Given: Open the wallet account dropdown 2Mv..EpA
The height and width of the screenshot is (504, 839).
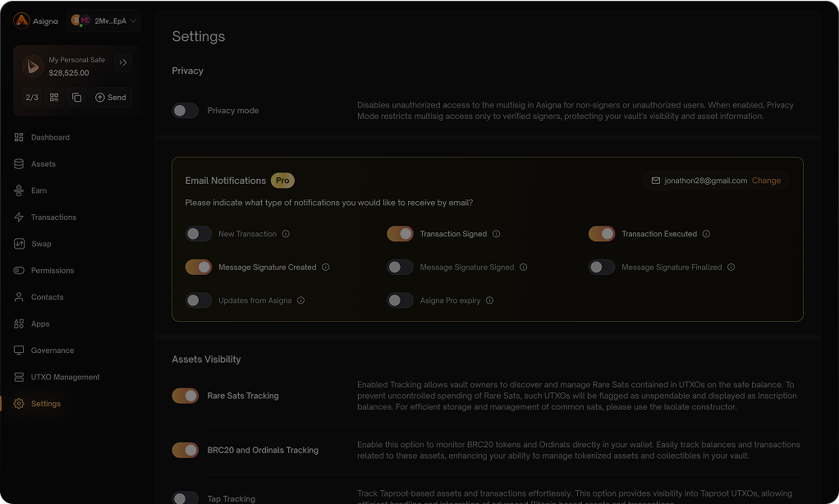Looking at the screenshot, I should point(105,21).
